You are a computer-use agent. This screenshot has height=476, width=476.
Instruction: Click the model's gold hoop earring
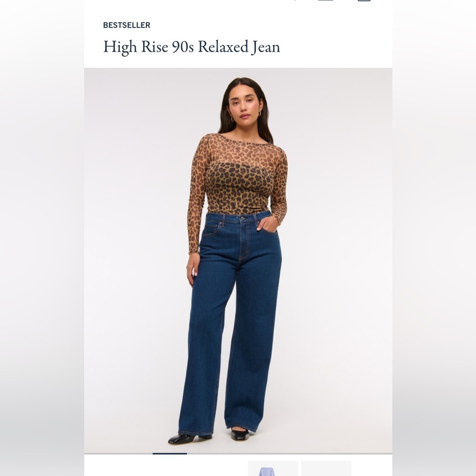point(233,119)
